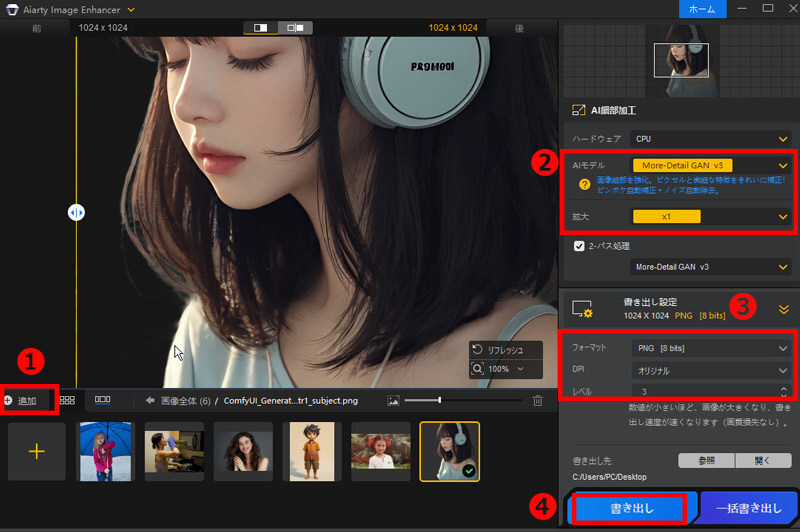Open the app title dropdown arrow

(131, 10)
